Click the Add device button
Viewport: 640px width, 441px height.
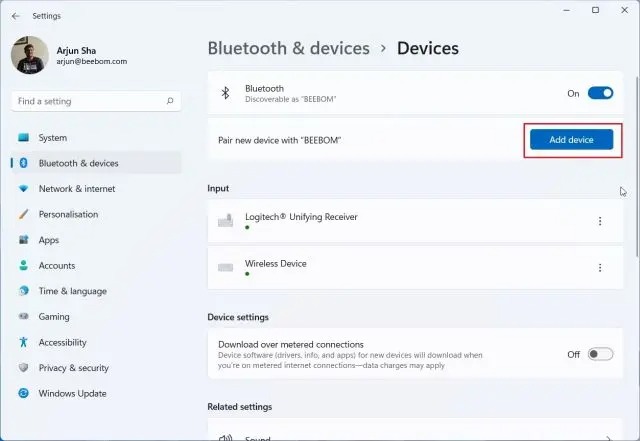coord(571,140)
